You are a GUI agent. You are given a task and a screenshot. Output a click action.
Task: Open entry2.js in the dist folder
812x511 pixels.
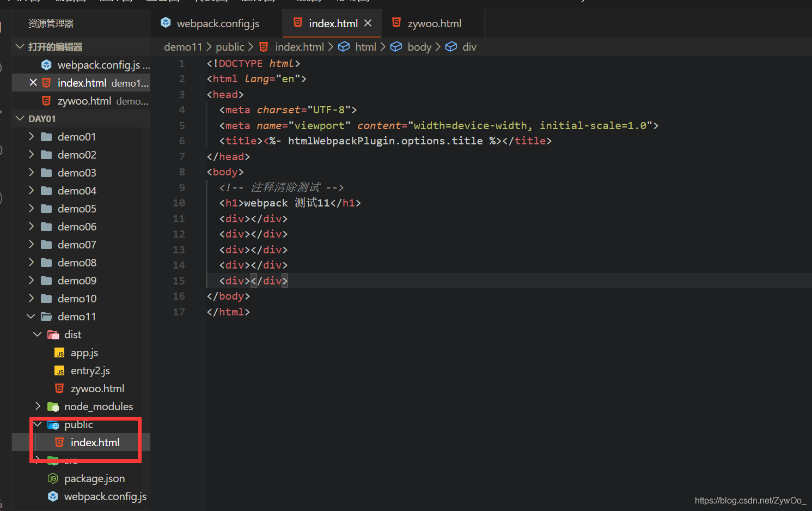pos(90,371)
